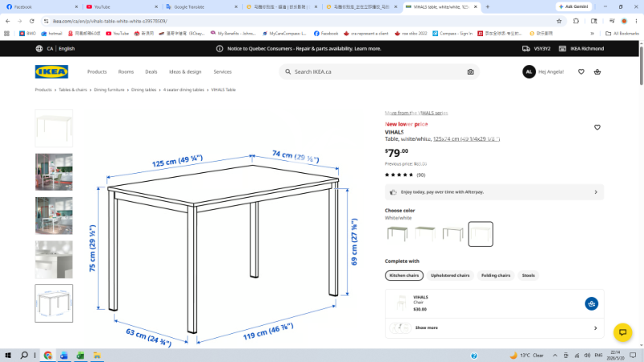Open the Chrome extensions puzzle icon
Screen dimensions: 644x362
[x=576, y=21]
